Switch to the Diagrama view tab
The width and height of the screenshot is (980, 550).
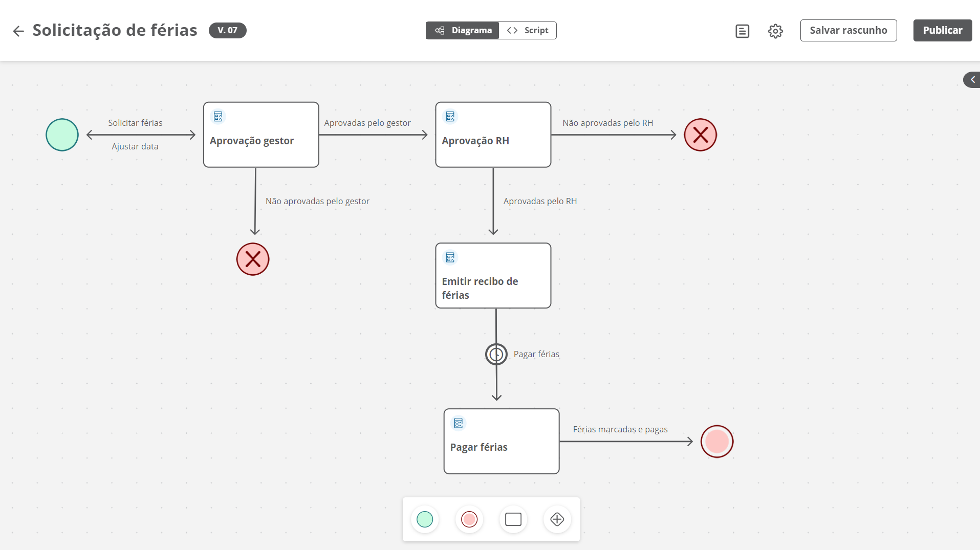click(x=463, y=31)
